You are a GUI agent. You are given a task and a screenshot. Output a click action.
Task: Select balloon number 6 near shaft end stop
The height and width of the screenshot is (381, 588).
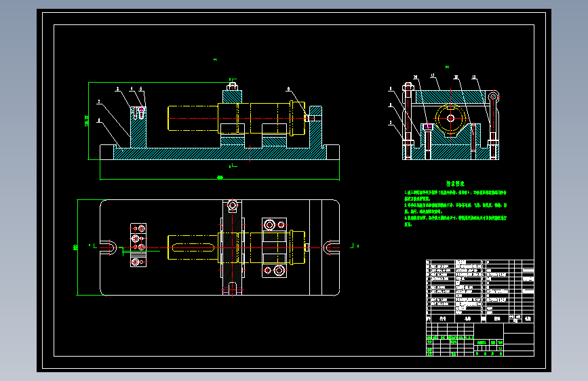point(288,89)
